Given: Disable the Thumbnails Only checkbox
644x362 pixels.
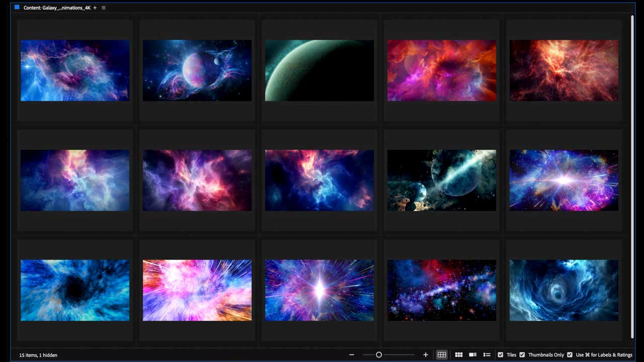Looking at the screenshot, I should pyautogui.click(x=522, y=355).
